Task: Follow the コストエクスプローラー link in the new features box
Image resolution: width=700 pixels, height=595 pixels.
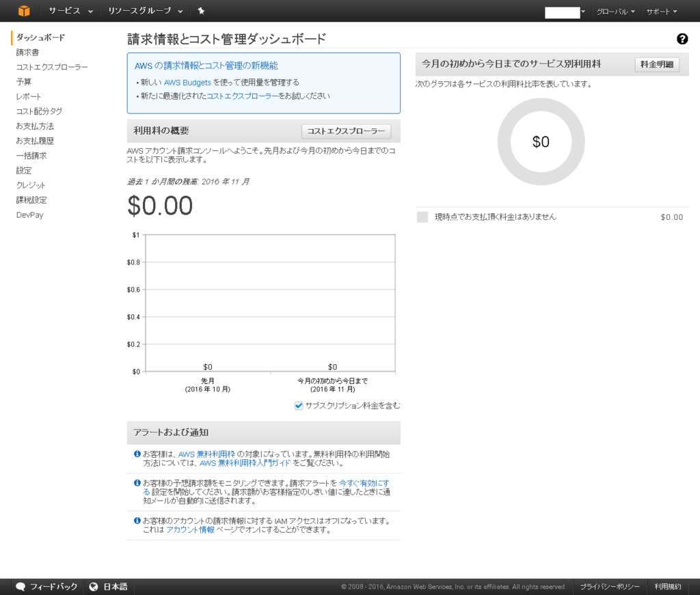Action: point(243,96)
